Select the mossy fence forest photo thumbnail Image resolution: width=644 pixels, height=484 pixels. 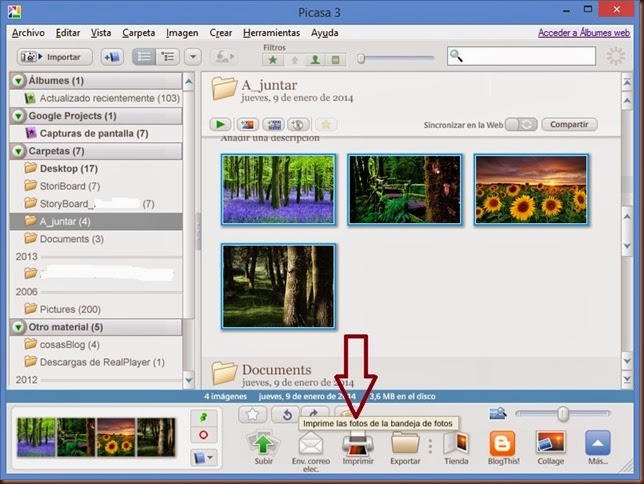[x=405, y=189]
